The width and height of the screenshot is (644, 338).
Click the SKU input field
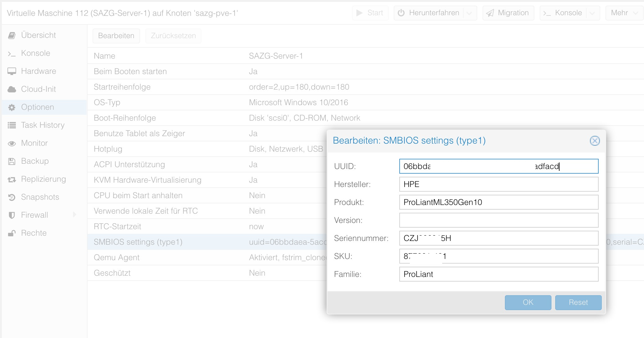(x=499, y=256)
